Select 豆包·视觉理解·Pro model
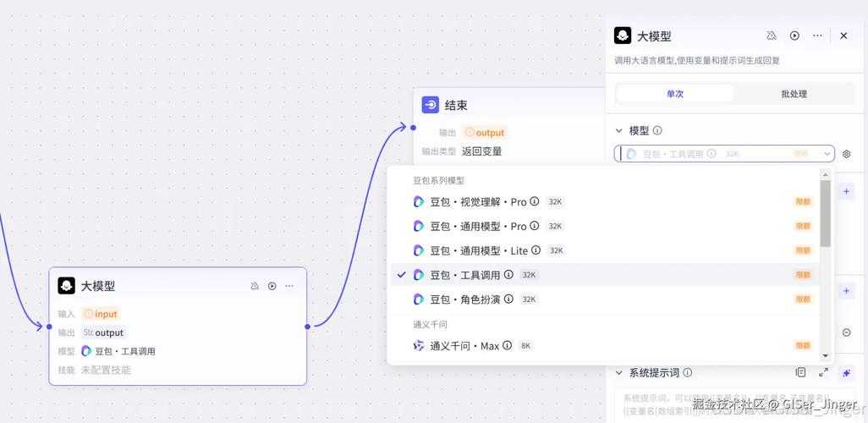The image size is (868, 423). (x=605, y=202)
